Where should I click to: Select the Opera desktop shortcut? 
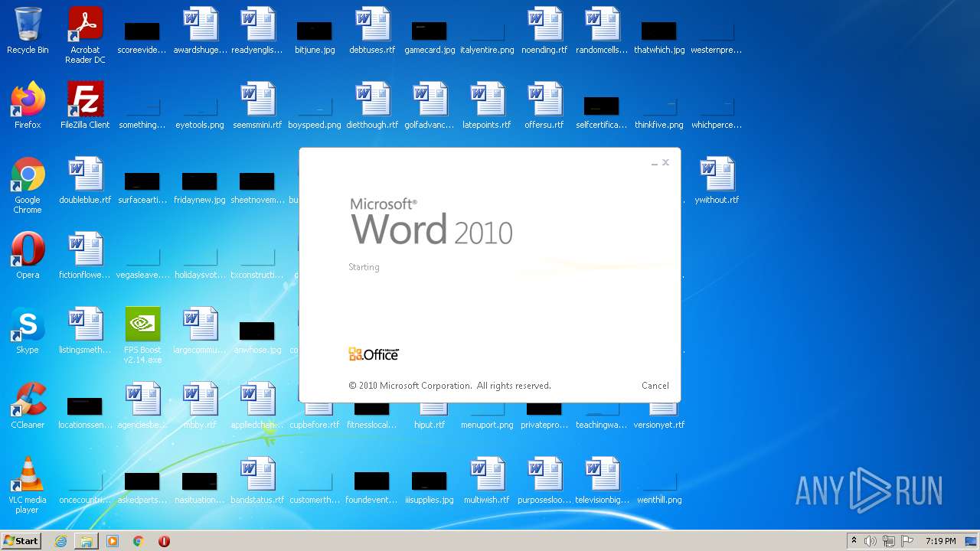click(28, 256)
